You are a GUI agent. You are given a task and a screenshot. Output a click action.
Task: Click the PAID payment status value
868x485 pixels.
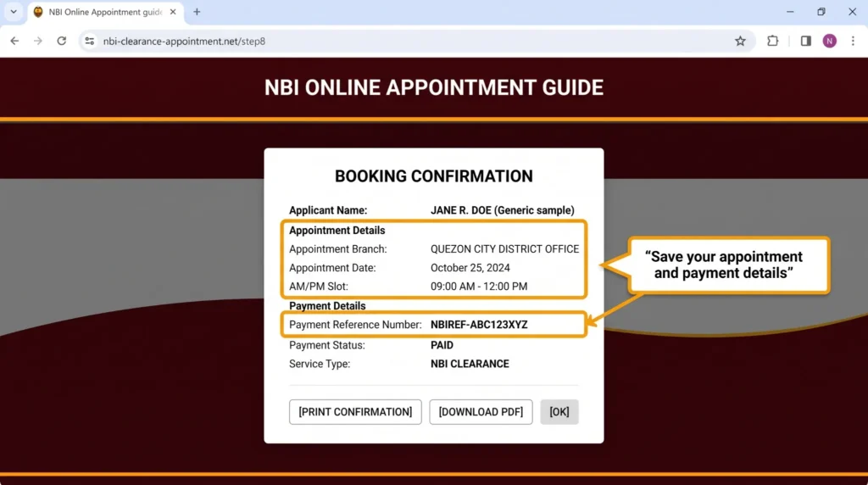[442, 345]
